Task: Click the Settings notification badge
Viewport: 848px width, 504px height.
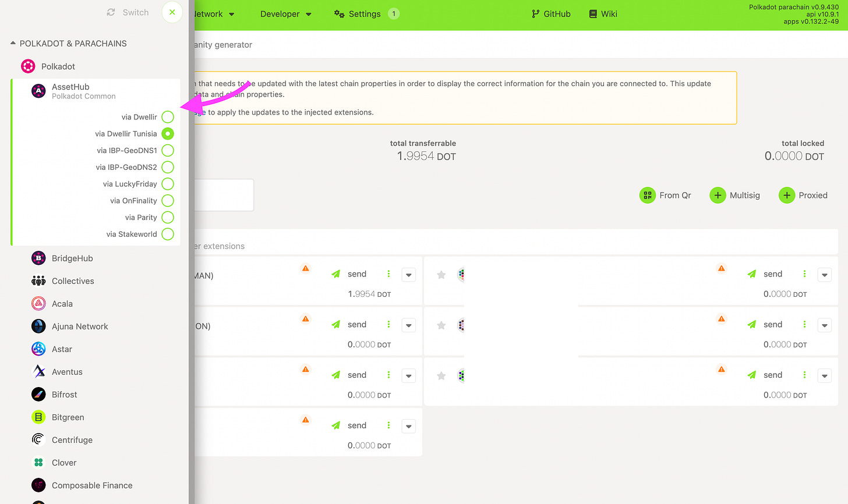Action: coord(394,14)
